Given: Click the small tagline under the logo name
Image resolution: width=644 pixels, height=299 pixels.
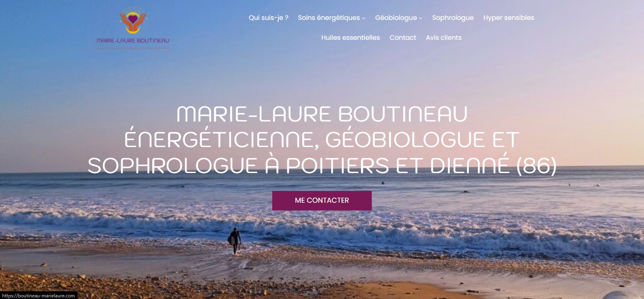Looking at the screenshot, I should point(133,48).
